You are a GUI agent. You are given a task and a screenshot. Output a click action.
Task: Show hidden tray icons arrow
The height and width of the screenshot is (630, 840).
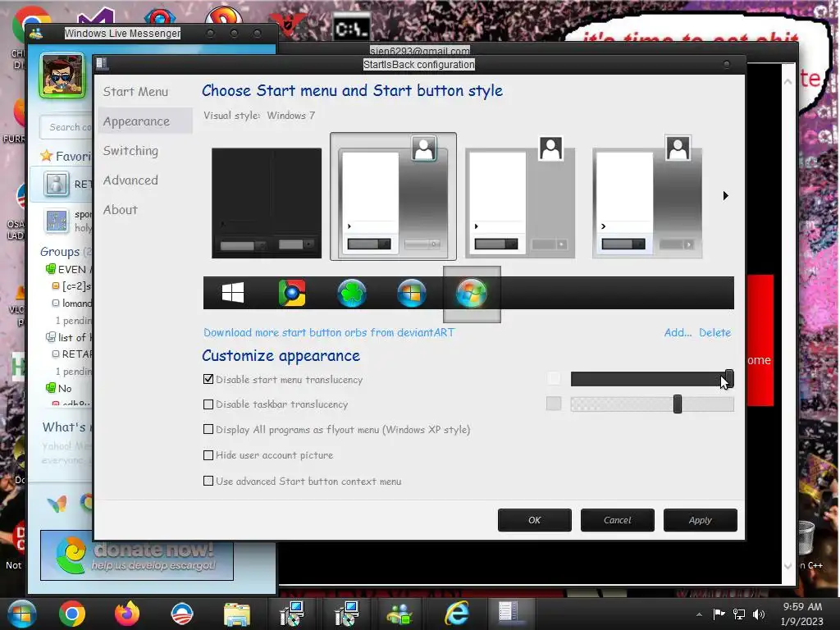click(699, 614)
